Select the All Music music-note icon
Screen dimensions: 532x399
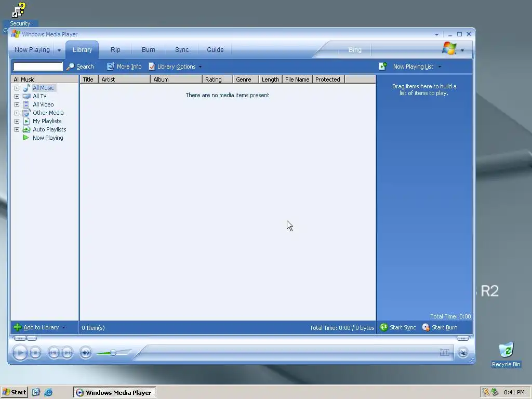[26, 88]
